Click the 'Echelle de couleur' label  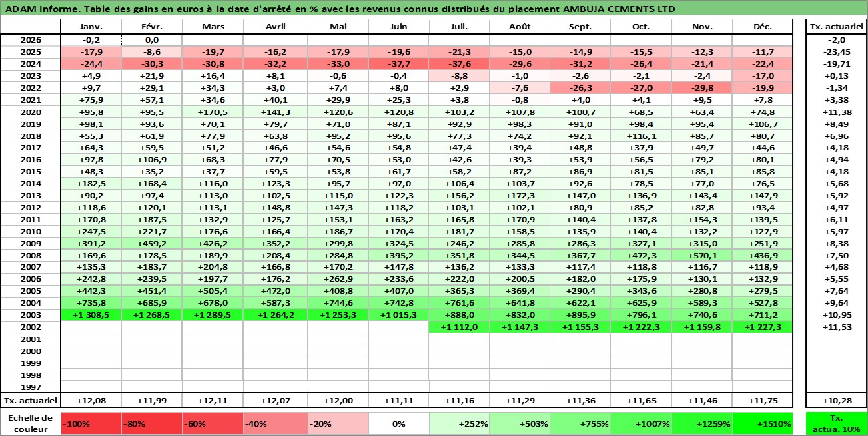point(30,423)
